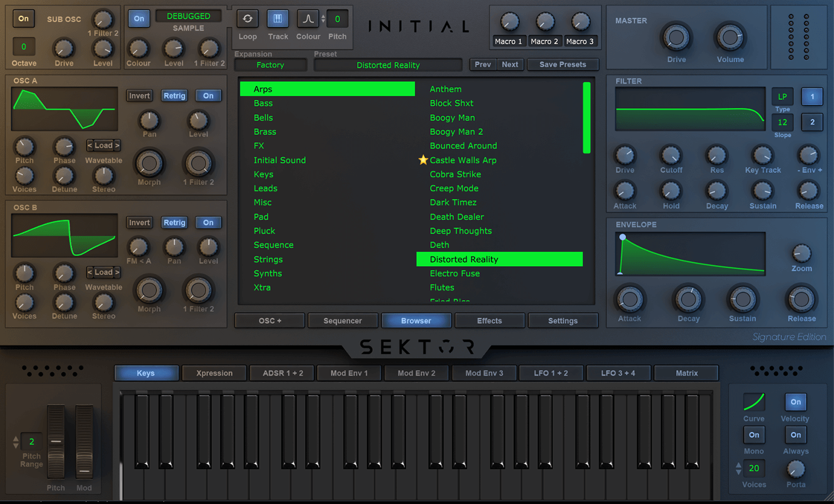Switch to the Effects tab
The width and height of the screenshot is (834, 504).
click(x=490, y=320)
